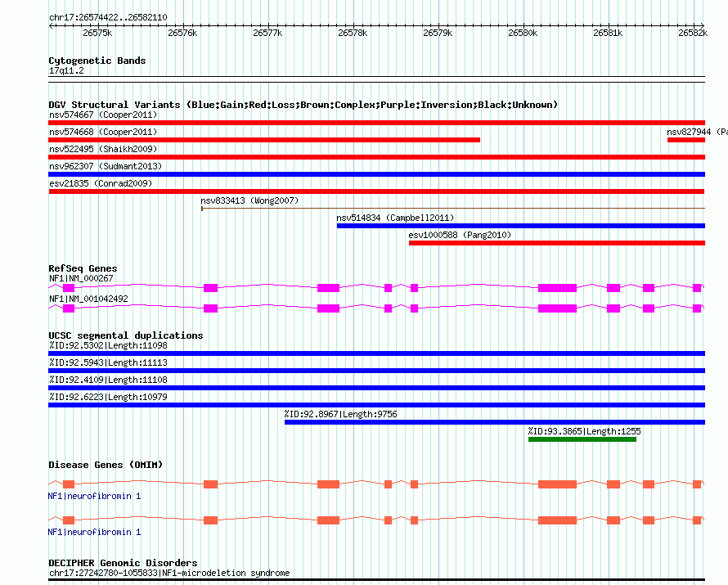Click the widest orange exon in first OMIM row
The height and width of the screenshot is (585, 728).
(557, 484)
